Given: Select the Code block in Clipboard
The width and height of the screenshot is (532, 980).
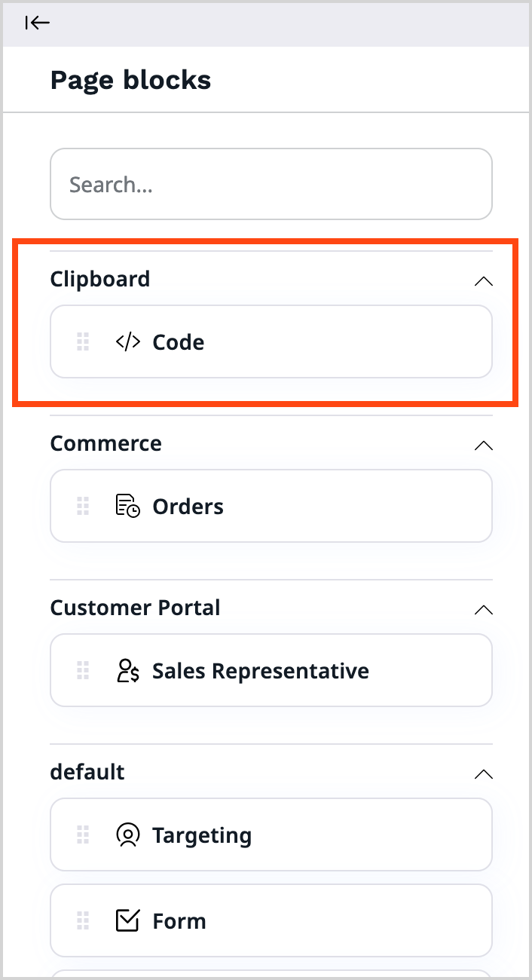Looking at the screenshot, I should pos(271,341).
